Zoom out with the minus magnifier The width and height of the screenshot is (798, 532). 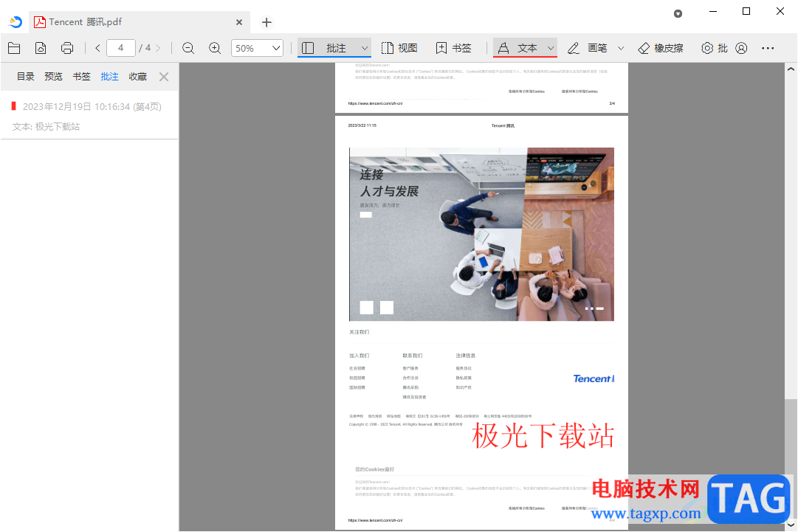click(188, 48)
